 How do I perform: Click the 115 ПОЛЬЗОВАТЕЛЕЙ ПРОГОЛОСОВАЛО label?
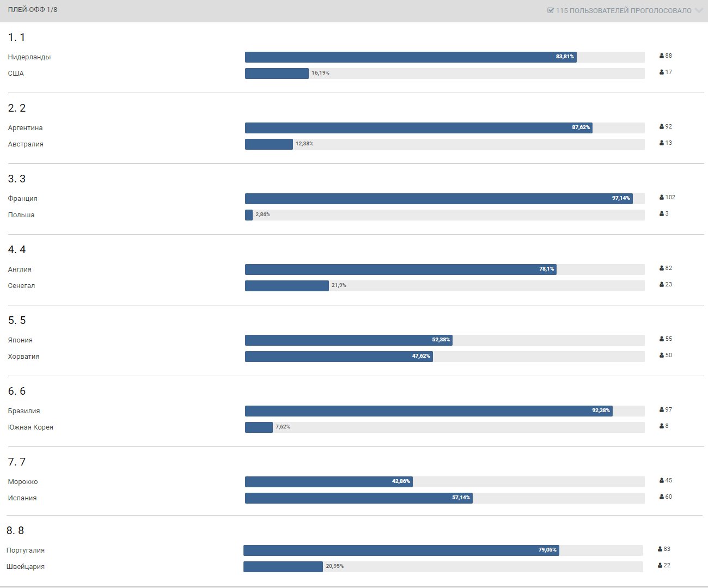tap(624, 10)
